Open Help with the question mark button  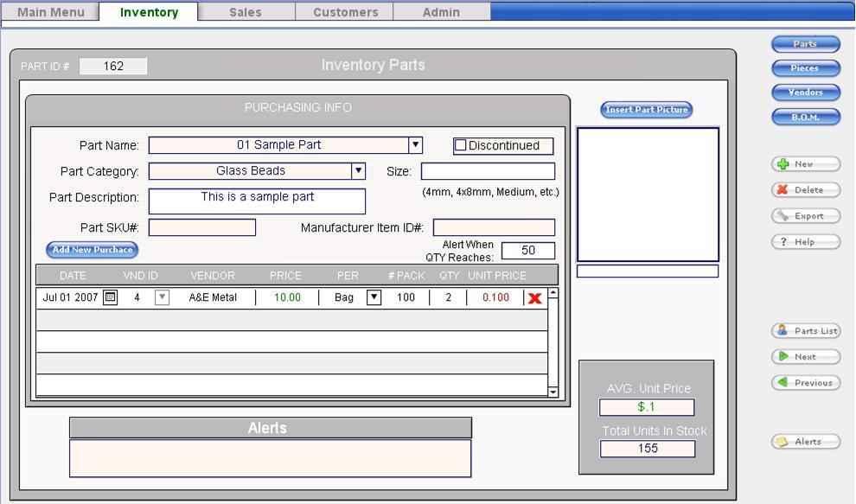pos(805,242)
